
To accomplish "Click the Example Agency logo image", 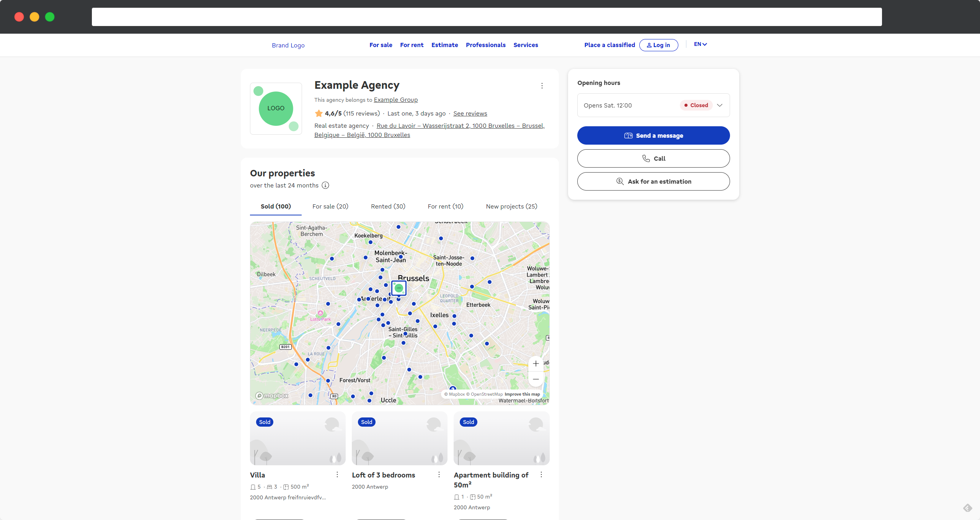I will (276, 109).
